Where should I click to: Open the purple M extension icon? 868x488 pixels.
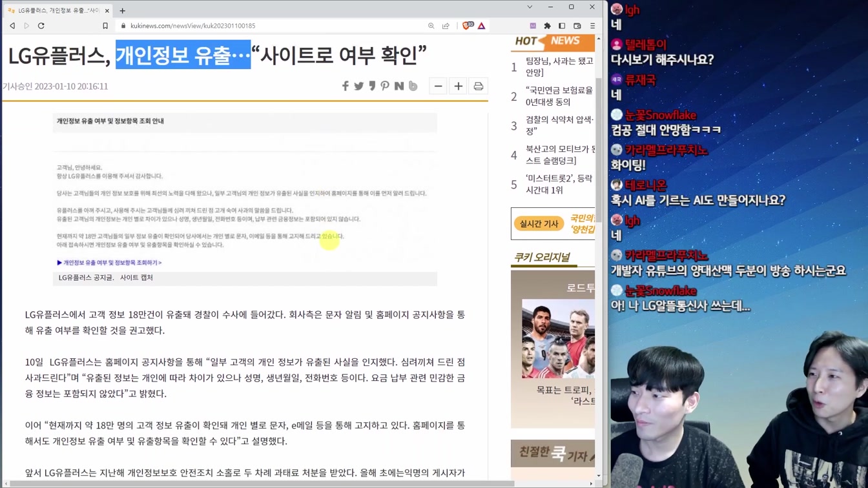[533, 26]
